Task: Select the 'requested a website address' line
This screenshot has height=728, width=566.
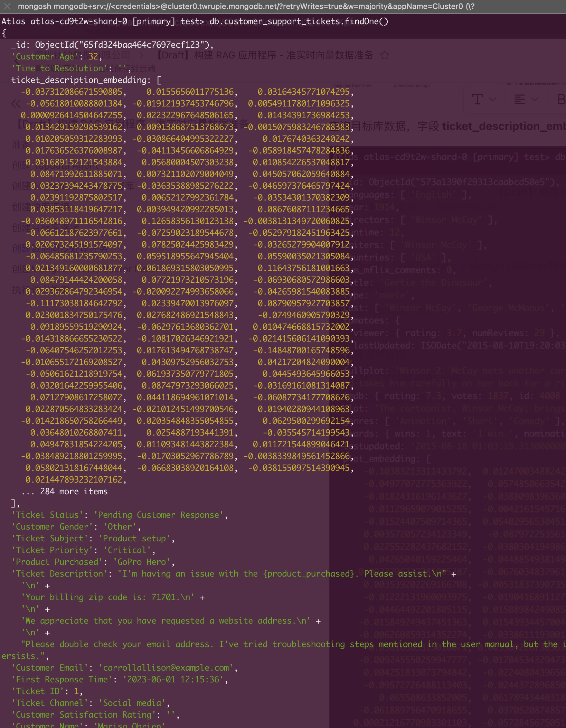Action: coord(166,621)
